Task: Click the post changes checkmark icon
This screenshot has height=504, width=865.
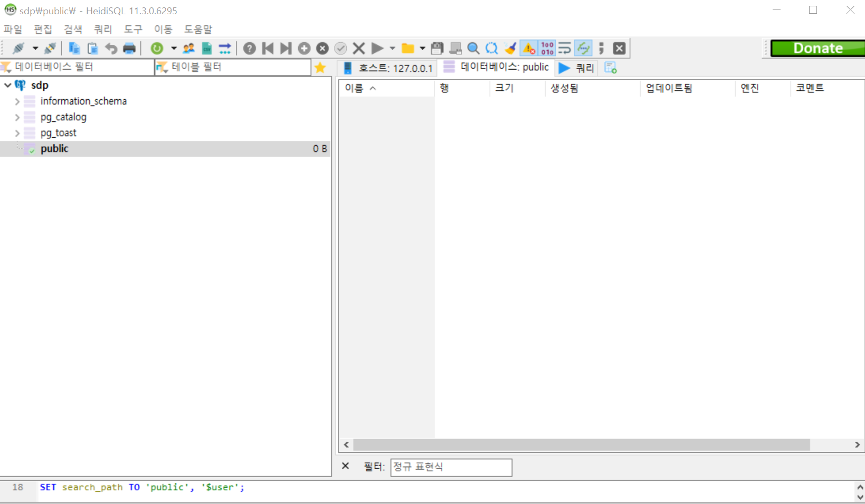Action: pos(341,49)
